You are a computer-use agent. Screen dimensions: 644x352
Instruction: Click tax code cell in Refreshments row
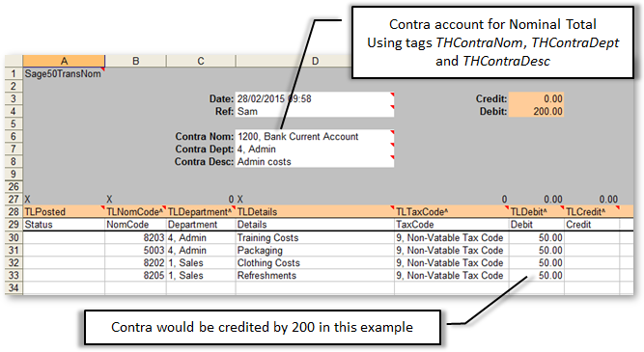click(451, 275)
